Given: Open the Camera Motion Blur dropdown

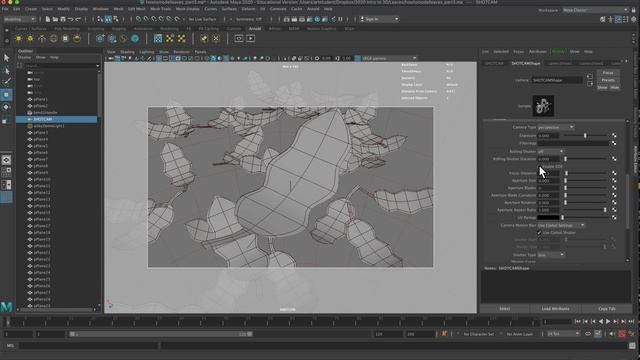Looking at the screenshot, I should tap(561, 225).
